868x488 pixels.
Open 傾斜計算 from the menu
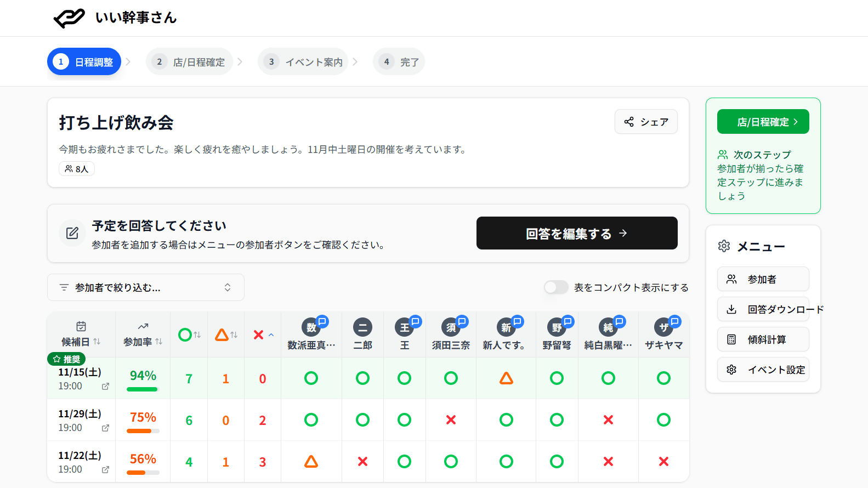click(763, 339)
